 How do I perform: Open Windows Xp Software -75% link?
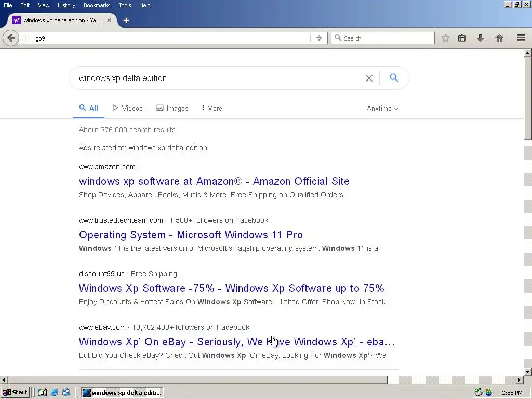[231, 288]
